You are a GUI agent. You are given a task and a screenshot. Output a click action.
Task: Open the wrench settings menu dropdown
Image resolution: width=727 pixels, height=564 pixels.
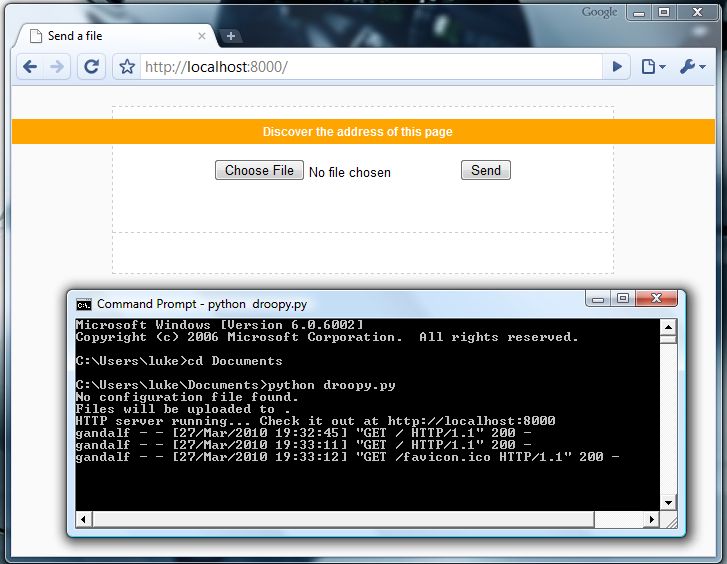[692, 67]
